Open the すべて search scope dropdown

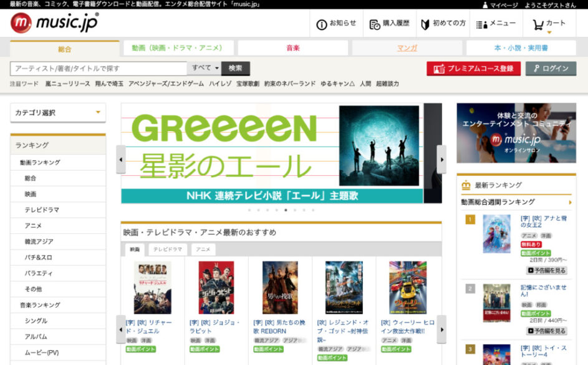[x=204, y=68]
